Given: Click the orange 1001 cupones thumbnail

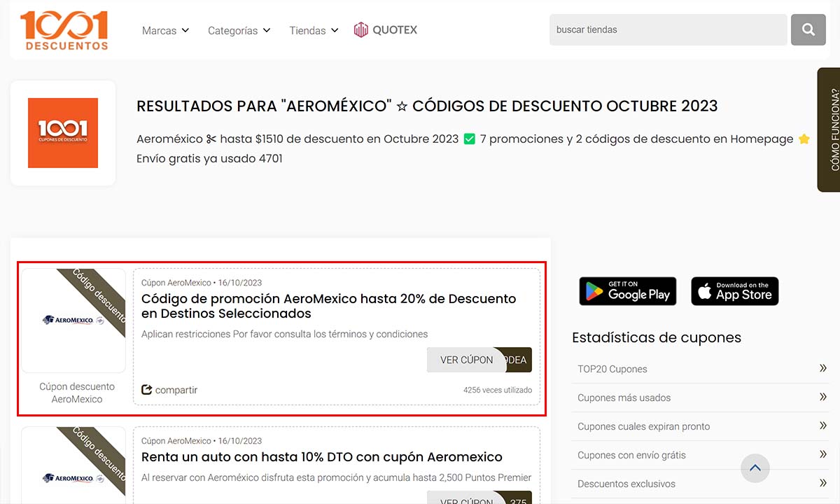Looking at the screenshot, I should coord(63,133).
